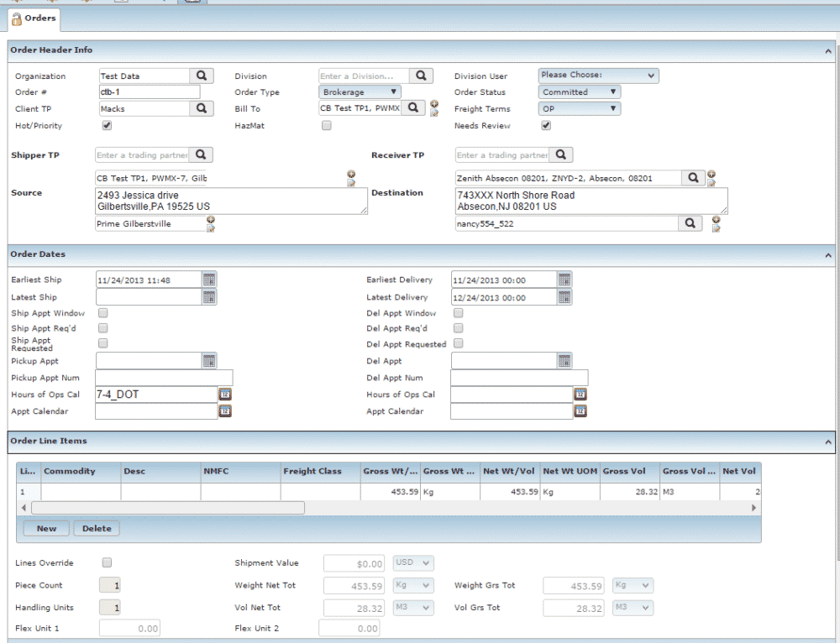This screenshot has height=643, width=840.
Task: Open the Latest Delivery calendar picker
Action: click(x=564, y=297)
